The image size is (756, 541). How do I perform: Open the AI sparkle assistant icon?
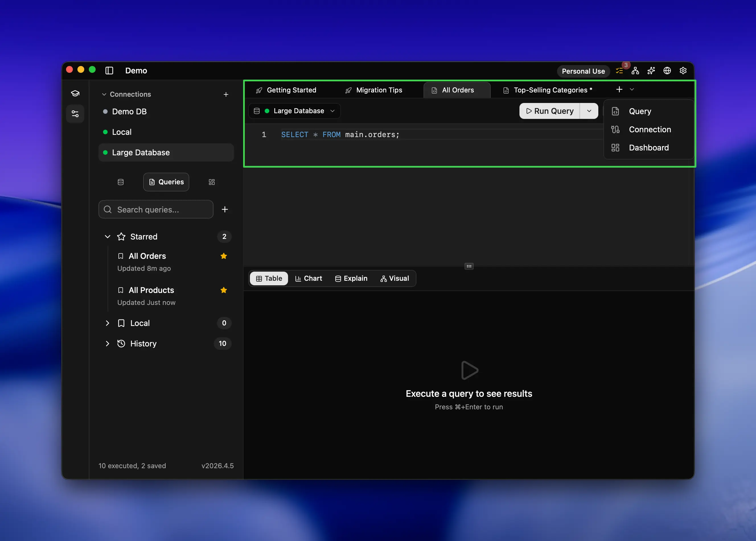pos(651,71)
